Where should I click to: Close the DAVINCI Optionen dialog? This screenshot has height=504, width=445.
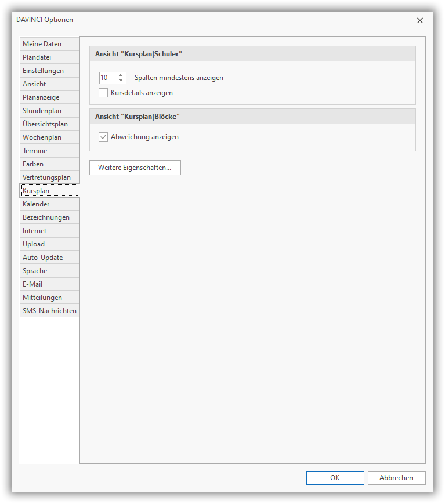click(420, 20)
